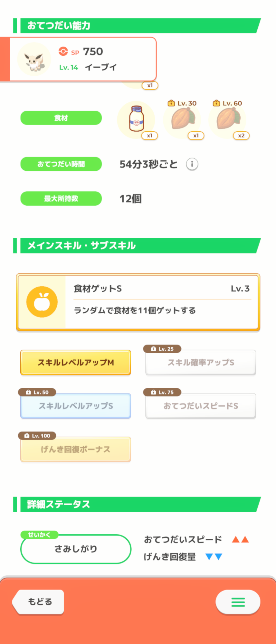Select the スキルレベルアップM sub skill

pyautogui.click(x=76, y=363)
